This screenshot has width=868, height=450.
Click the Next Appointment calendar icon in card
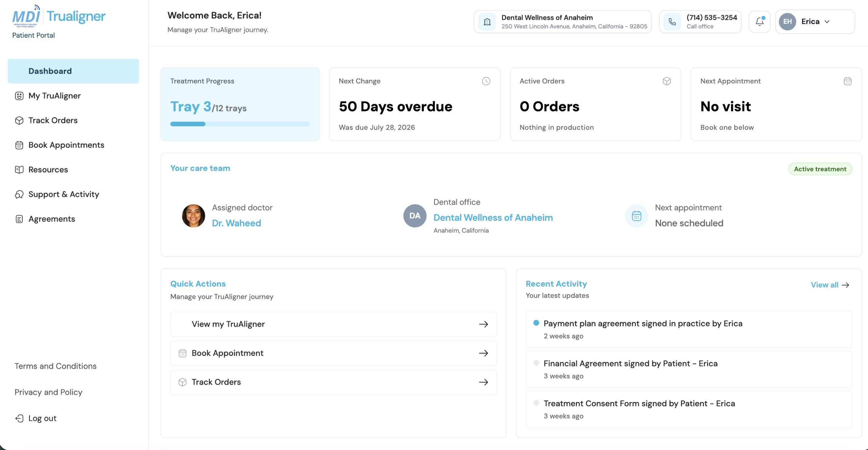pos(848,81)
